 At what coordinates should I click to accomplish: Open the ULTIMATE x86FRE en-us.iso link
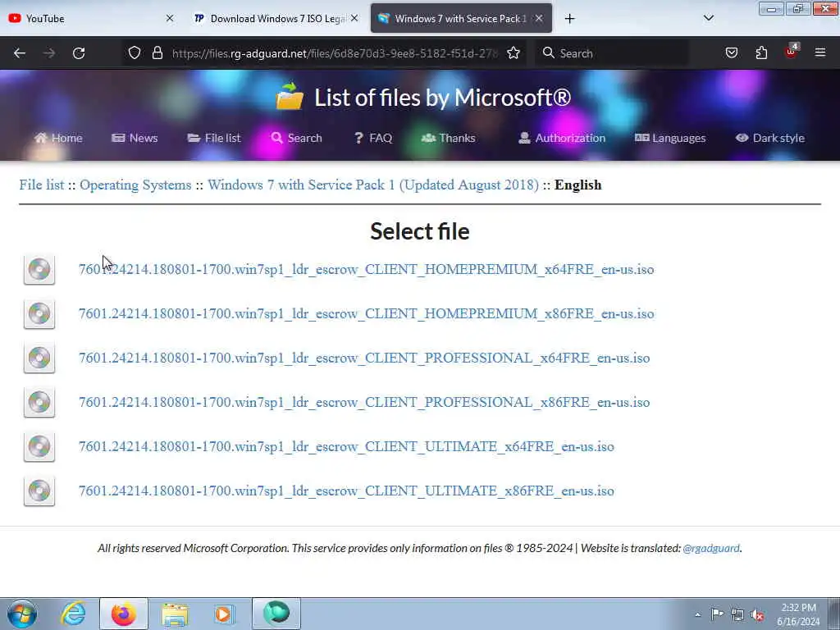click(346, 491)
